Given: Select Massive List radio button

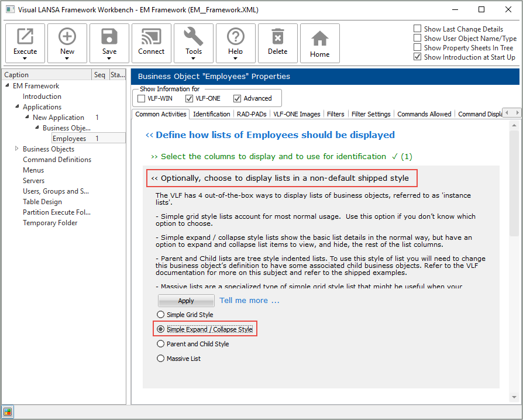Looking at the screenshot, I should click(161, 359).
